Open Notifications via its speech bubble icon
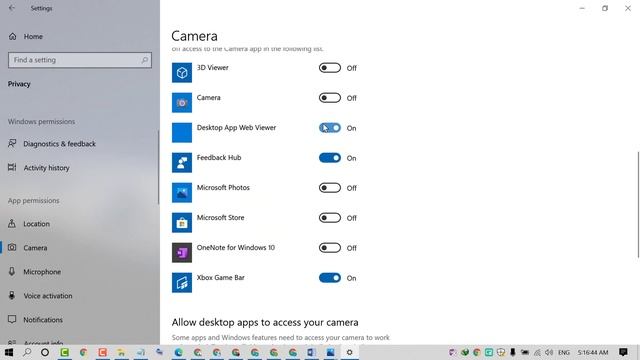This screenshot has height=360, width=640. coord(12,319)
